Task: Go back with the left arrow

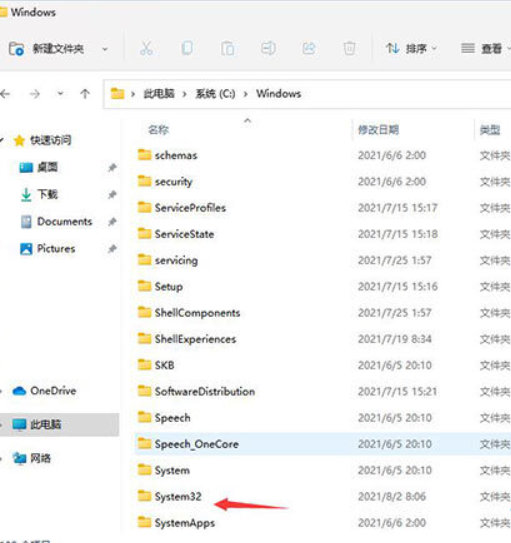Action: point(5,94)
